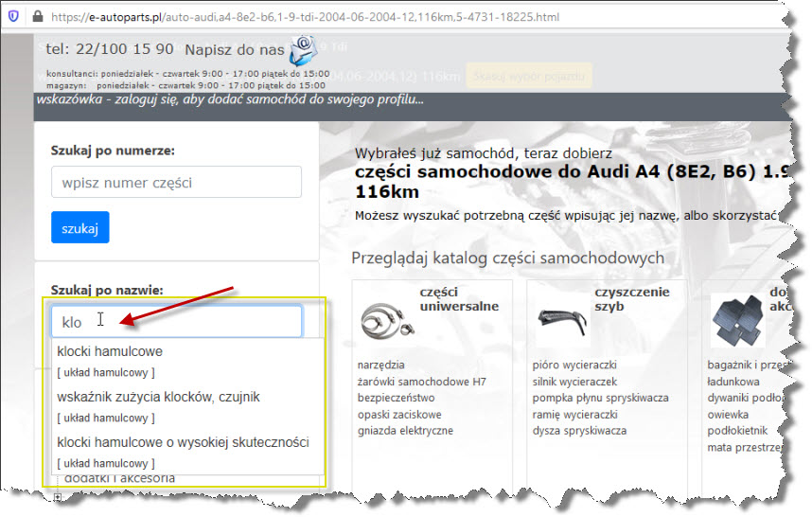
Task: Expand tree node below 'dodatki i akcesoria'
Action: click(x=58, y=497)
